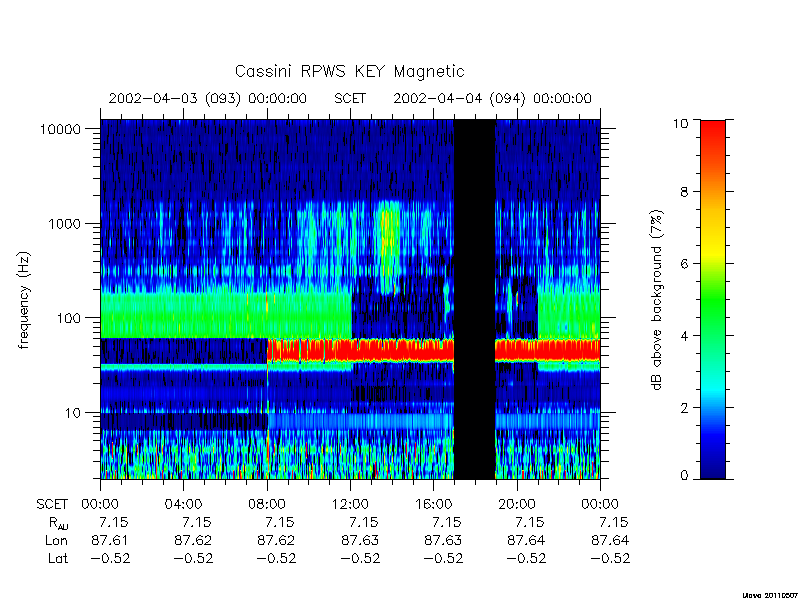Screen dimensions: 800x600
Task: Click the colorbar tick label "8"
Action: coord(684,192)
